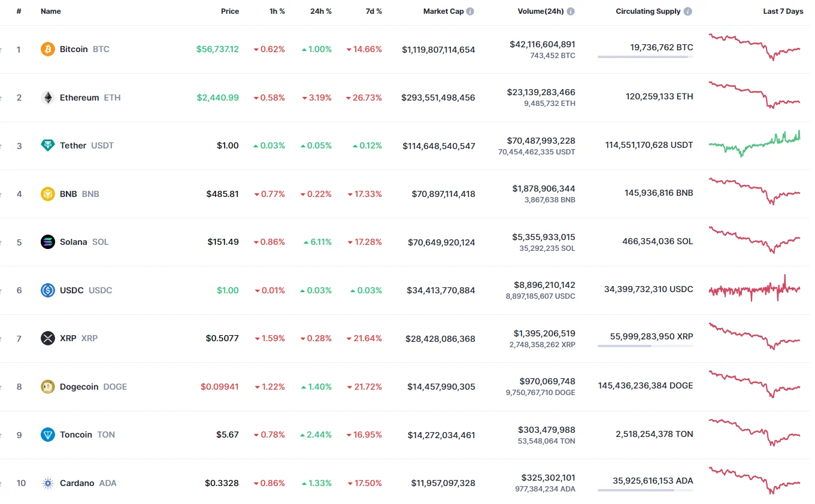Open Tether's green 7-day sparkline chart

coord(755,144)
